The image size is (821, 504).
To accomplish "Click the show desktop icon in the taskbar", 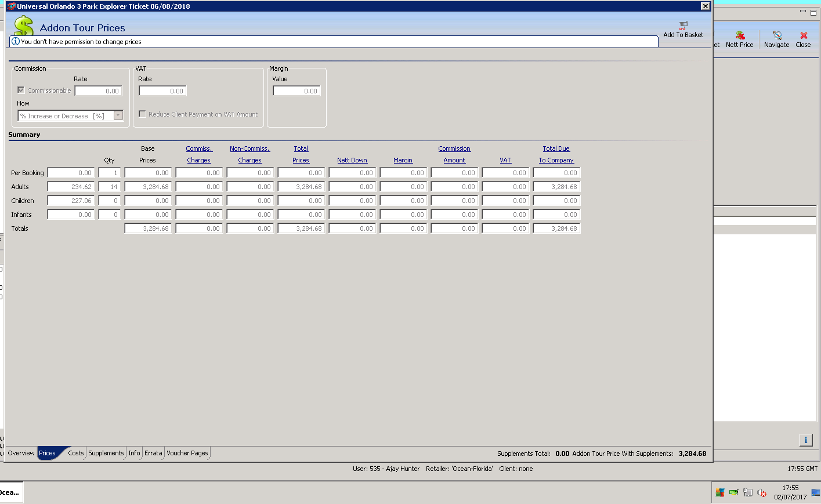I will pyautogui.click(x=815, y=492).
